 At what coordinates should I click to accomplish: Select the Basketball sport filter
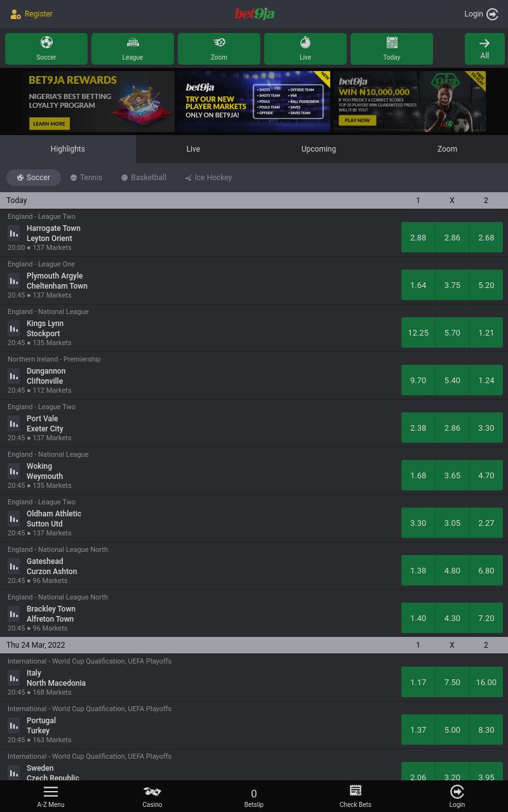144,178
